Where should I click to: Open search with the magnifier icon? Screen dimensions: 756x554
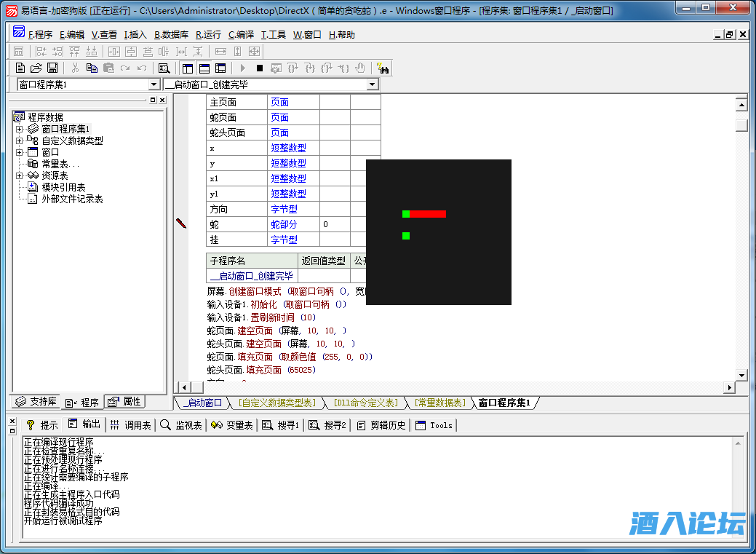(x=164, y=68)
